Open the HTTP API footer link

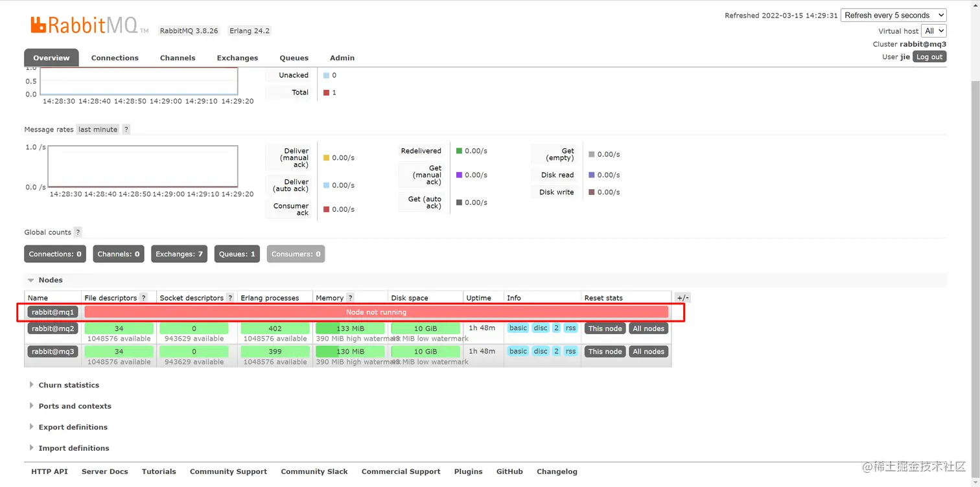pyautogui.click(x=49, y=471)
